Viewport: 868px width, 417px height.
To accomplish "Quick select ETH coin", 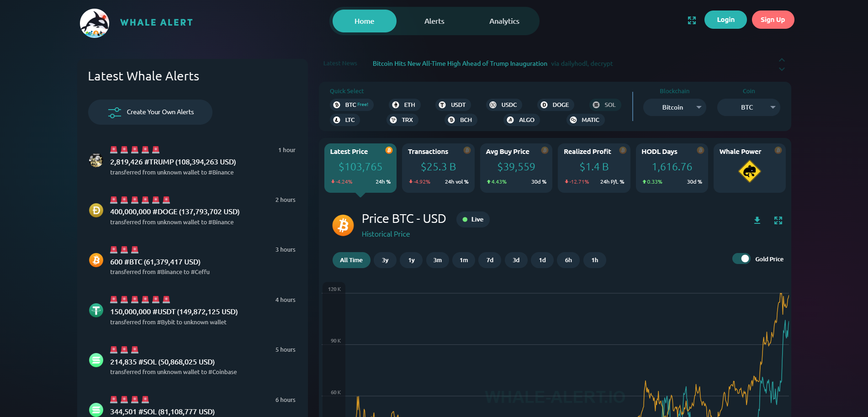I will (404, 105).
